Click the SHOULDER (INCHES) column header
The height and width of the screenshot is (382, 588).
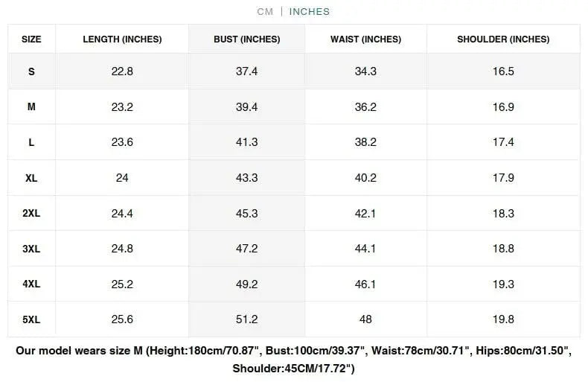click(x=503, y=39)
